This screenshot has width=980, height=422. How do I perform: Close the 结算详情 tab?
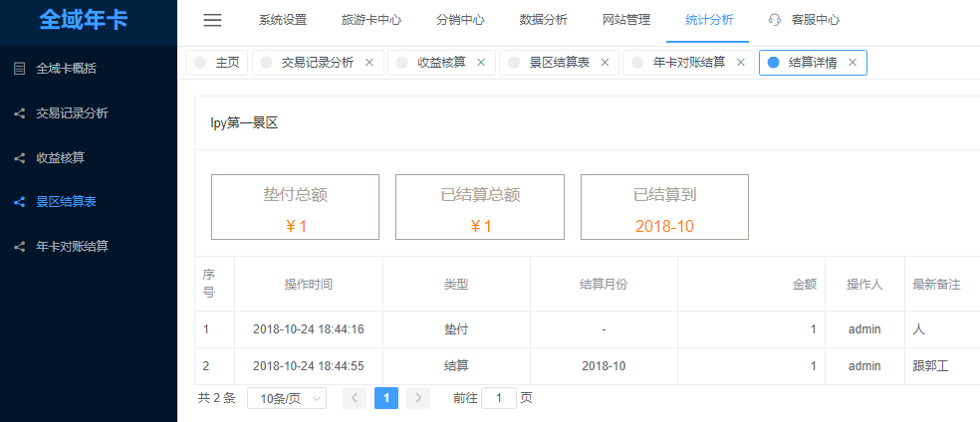click(x=852, y=63)
